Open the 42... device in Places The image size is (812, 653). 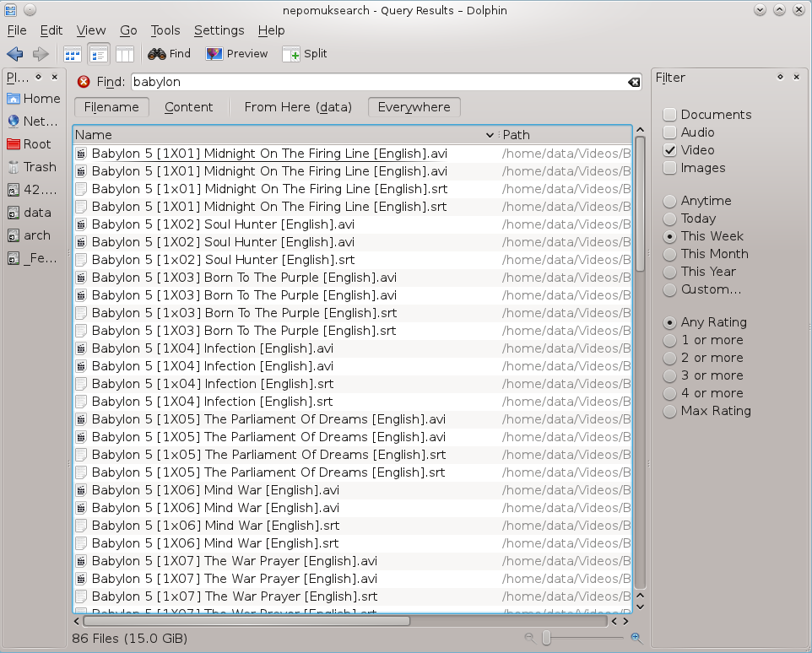(x=34, y=189)
